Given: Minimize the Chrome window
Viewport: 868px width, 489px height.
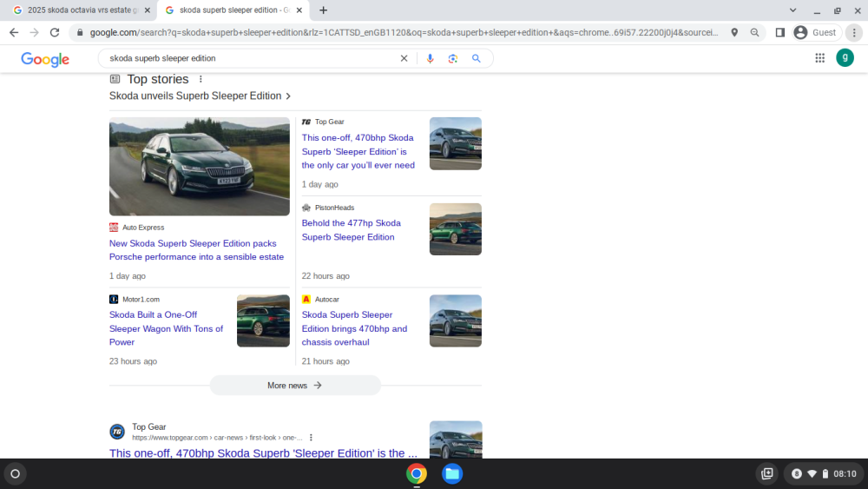Looking at the screenshot, I should (x=817, y=10).
